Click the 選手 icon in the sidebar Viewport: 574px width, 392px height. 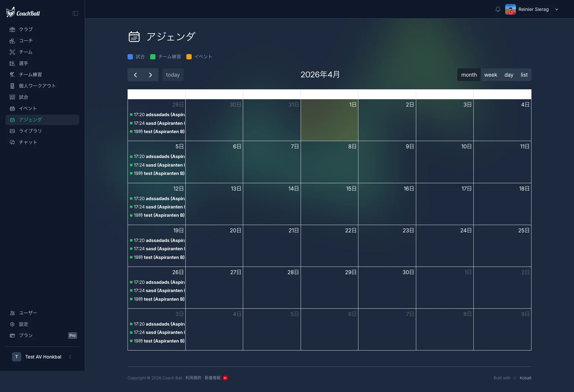pos(12,63)
